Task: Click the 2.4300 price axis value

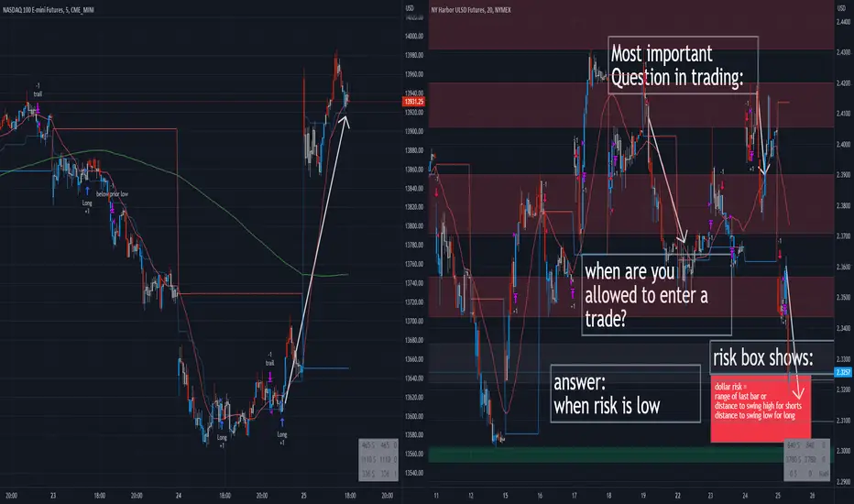Action: (x=843, y=52)
